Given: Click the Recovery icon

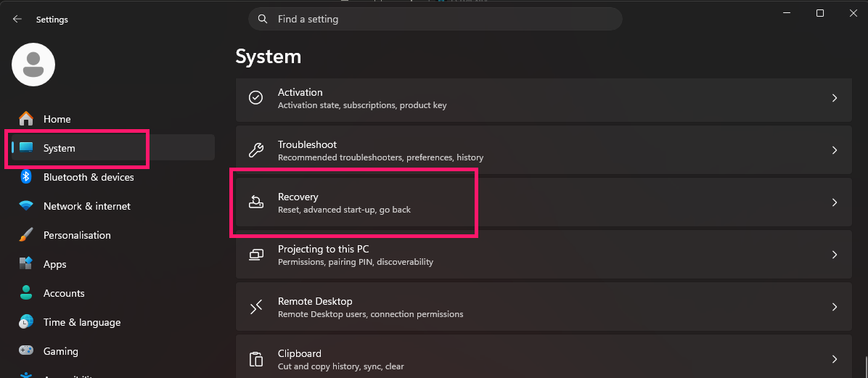Looking at the screenshot, I should tap(255, 202).
